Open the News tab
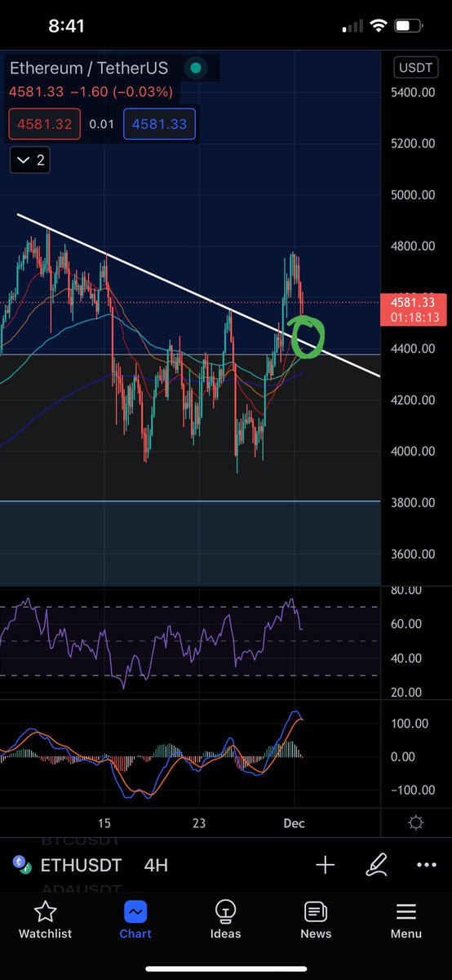 click(x=316, y=920)
